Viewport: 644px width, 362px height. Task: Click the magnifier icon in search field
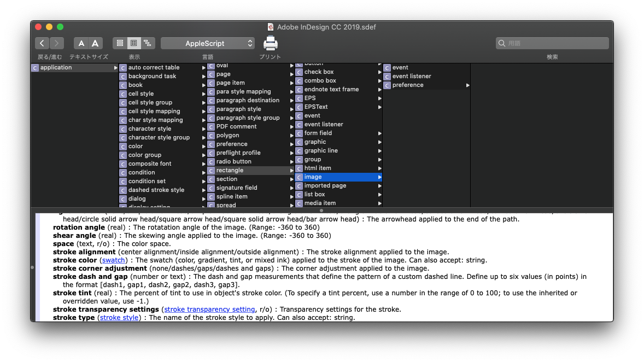point(501,43)
